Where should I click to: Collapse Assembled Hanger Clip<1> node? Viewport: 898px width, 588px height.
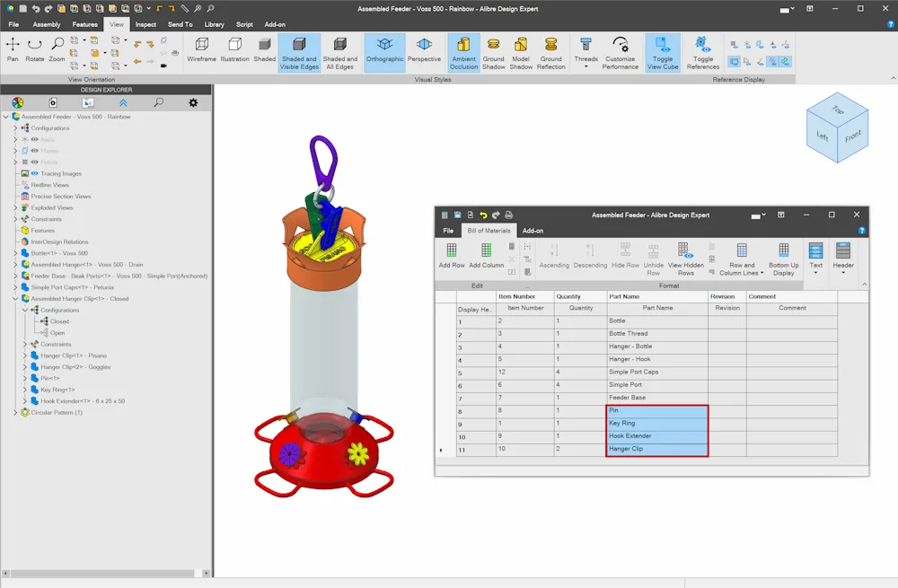[x=15, y=298]
